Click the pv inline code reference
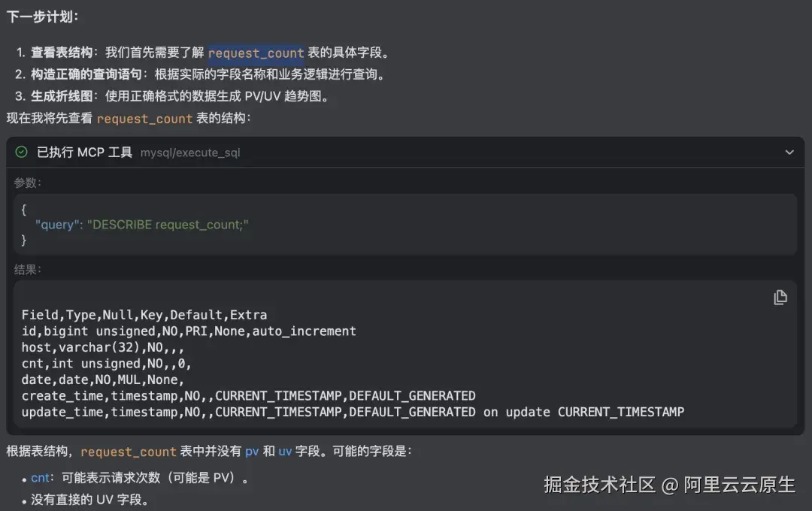Image resolution: width=812 pixels, height=511 pixels. (x=252, y=452)
